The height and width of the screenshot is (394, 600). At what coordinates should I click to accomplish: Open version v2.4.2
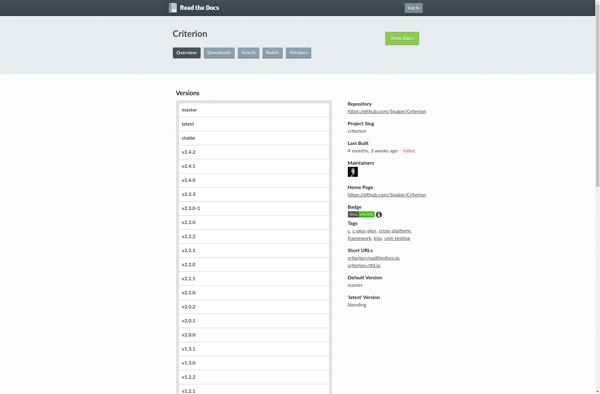pyautogui.click(x=254, y=152)
